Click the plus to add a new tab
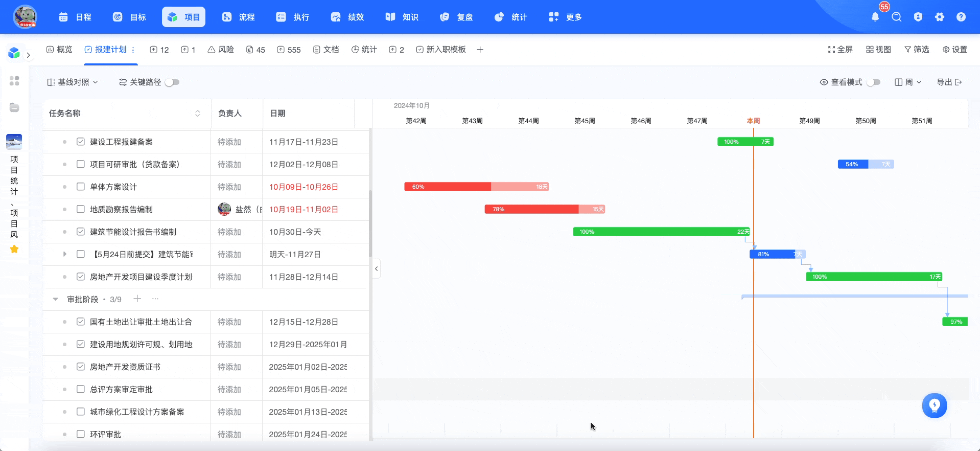The width and height of the screenshot is (980, 451). point(480,50)
